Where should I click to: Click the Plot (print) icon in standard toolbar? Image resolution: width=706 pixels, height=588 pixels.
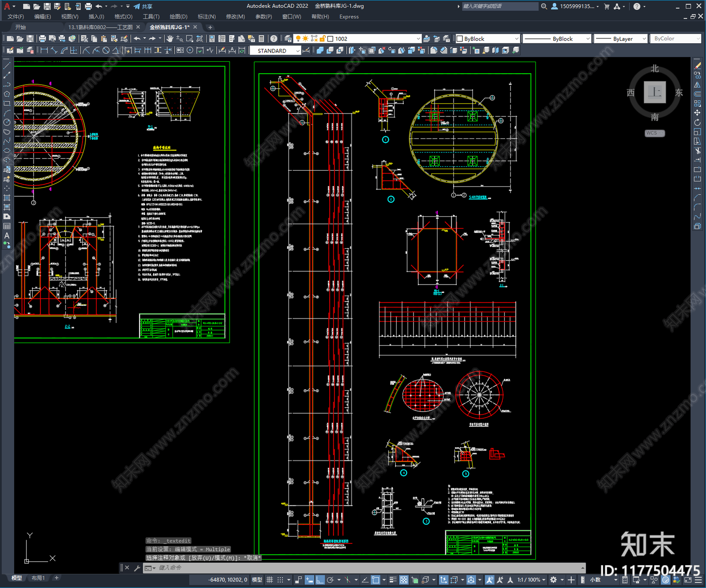click(x=42, y=39)
